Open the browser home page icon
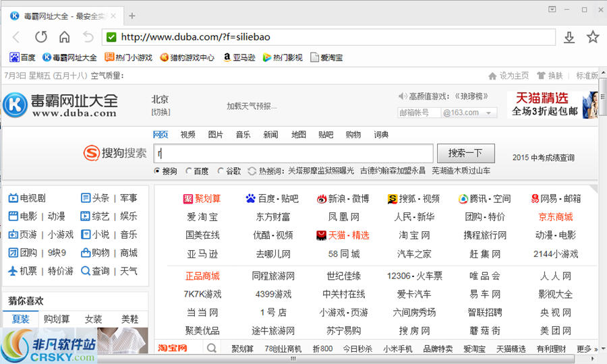 click(x=64, y=37)
